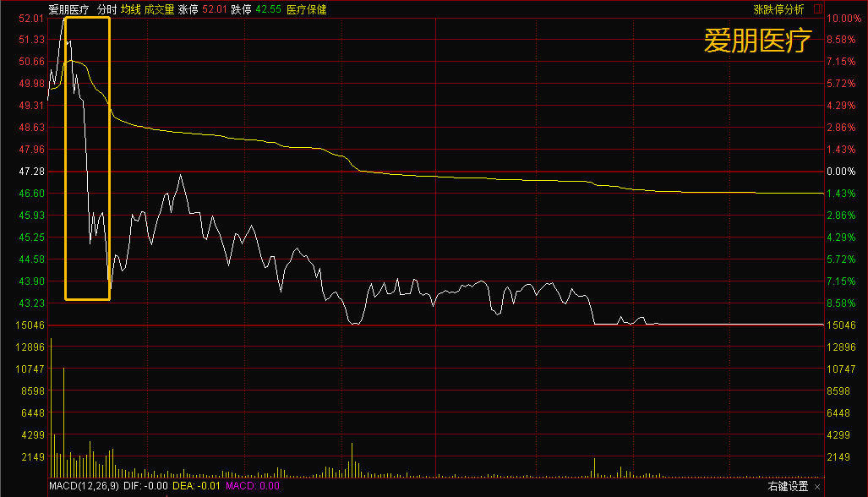Click the 0.00% label on right axis
The height and width of the screenshot is (497, 868).
click(x=842, y=172)
